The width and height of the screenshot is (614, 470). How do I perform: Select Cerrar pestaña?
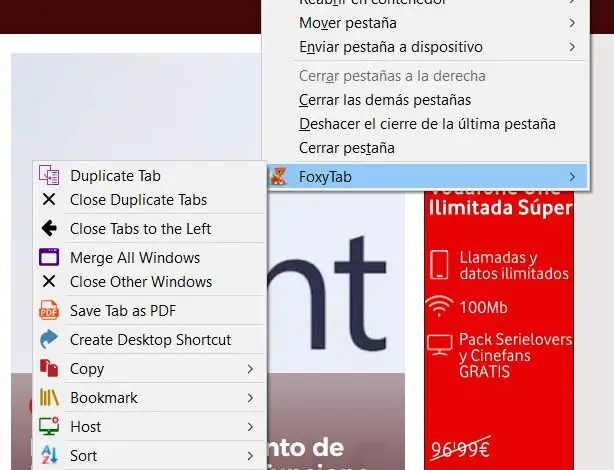tap(427, 148)
